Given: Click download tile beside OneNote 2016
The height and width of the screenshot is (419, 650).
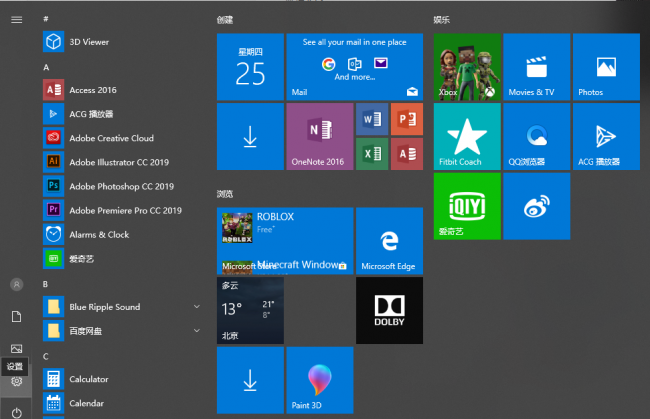Looking at the screenshot, I should 250,136.
